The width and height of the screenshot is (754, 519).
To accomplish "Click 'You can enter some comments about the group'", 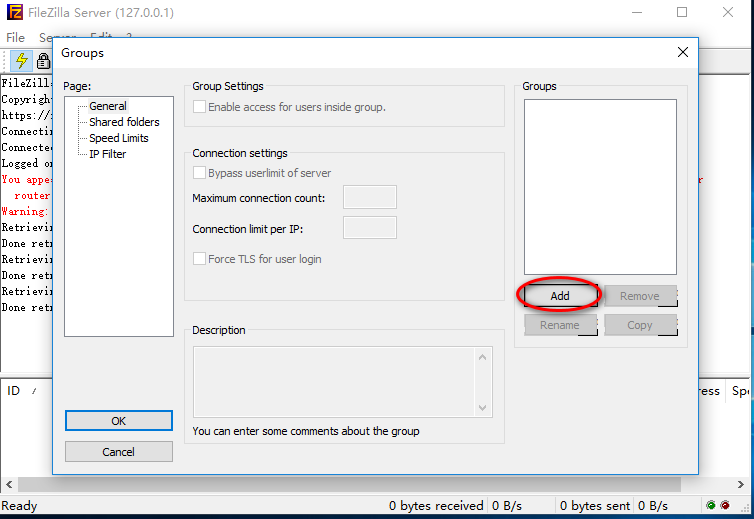I will 306,431.
